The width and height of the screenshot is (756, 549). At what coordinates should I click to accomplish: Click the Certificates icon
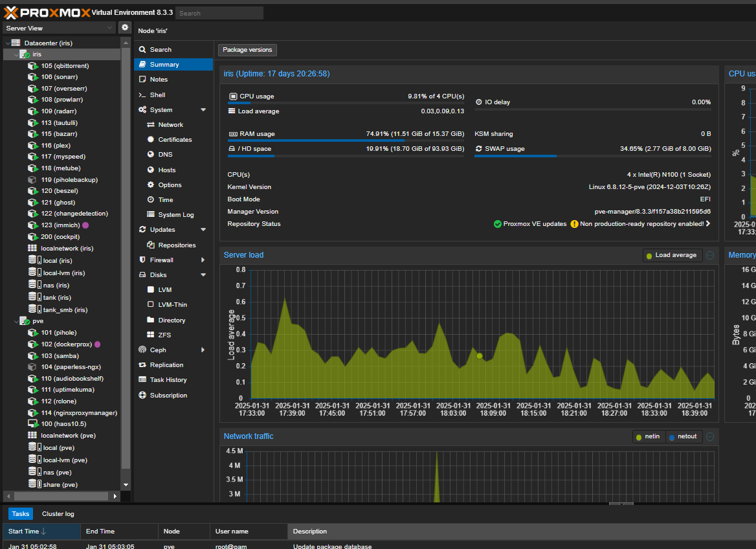150,139
